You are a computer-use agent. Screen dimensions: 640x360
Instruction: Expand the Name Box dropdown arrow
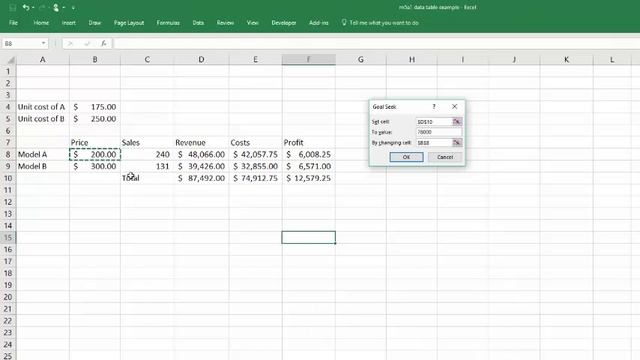tap(43, 43)
